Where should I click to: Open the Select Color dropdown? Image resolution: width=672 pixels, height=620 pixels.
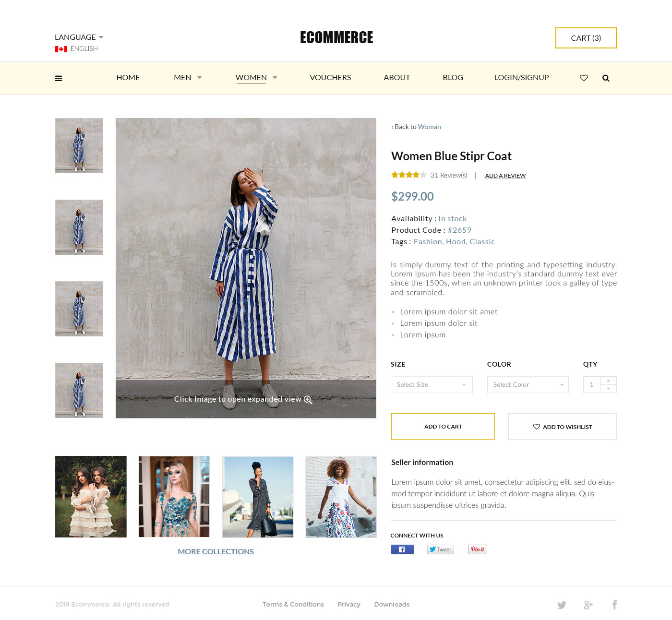528,384
